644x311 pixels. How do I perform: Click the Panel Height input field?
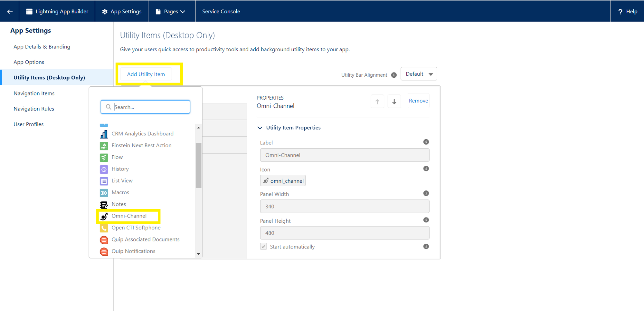345,233
